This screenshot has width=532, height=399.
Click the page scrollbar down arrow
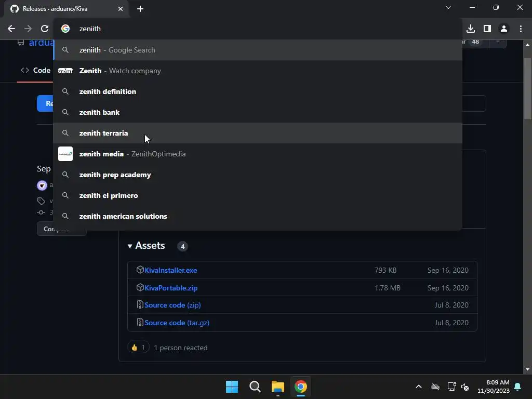527,369
